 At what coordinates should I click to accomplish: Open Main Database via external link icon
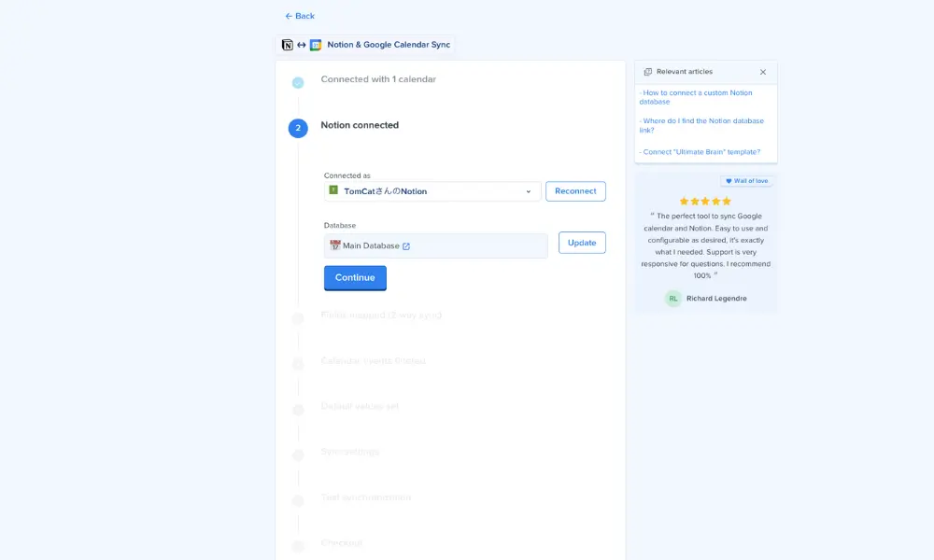406,245
